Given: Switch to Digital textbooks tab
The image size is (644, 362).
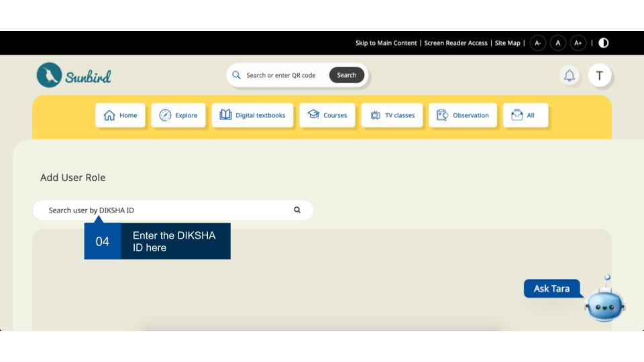Looking at the screenshot, I should (x=252, y=115).
